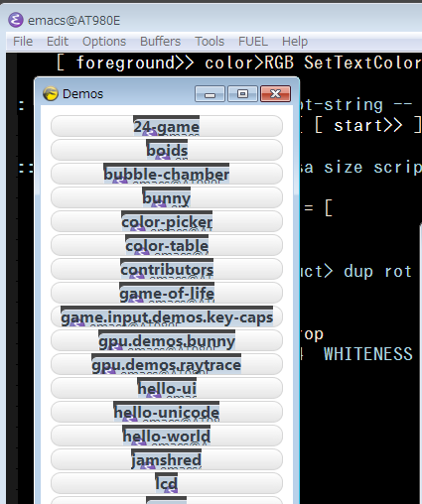Launch the boids demo
The image size is (422, 504).
click(167, 150)
